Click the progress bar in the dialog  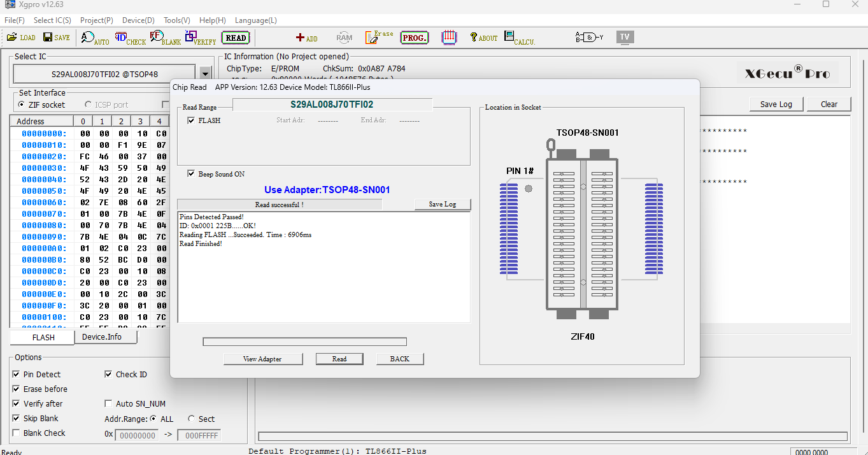(x=304, y=341)
